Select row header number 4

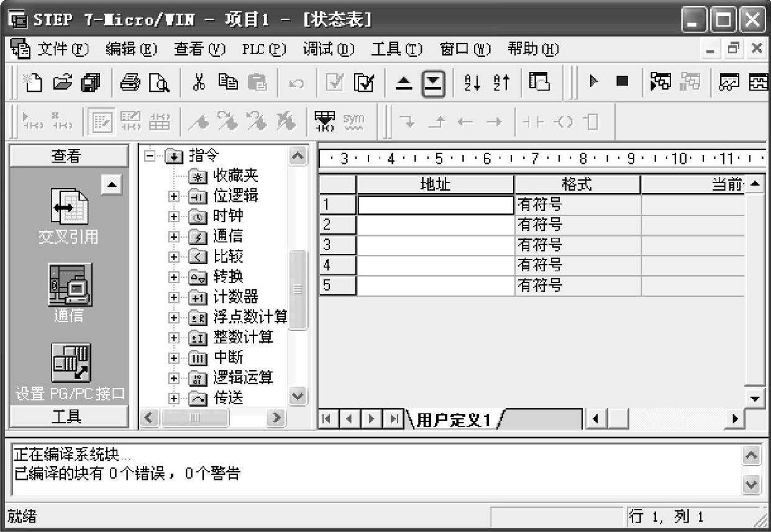point(337,265)
